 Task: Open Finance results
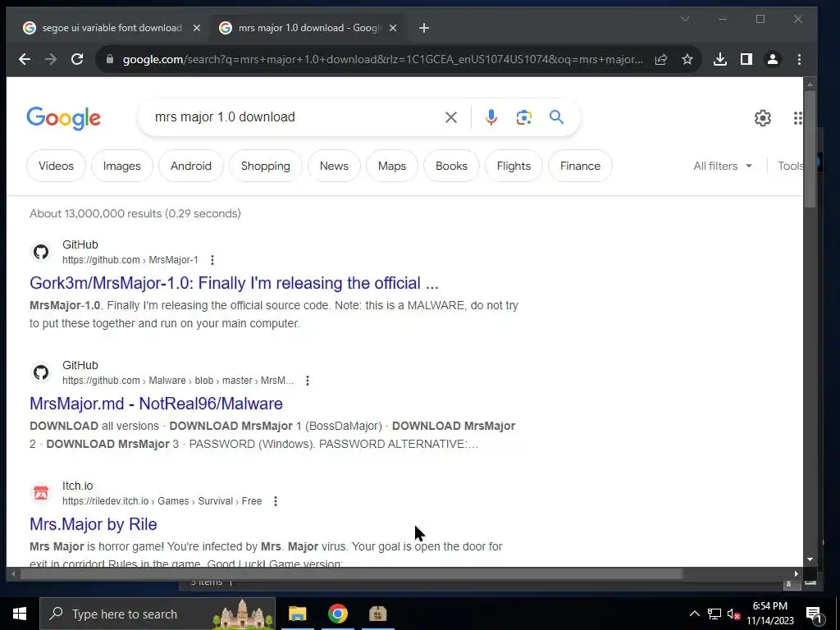(x=580, y=166)
